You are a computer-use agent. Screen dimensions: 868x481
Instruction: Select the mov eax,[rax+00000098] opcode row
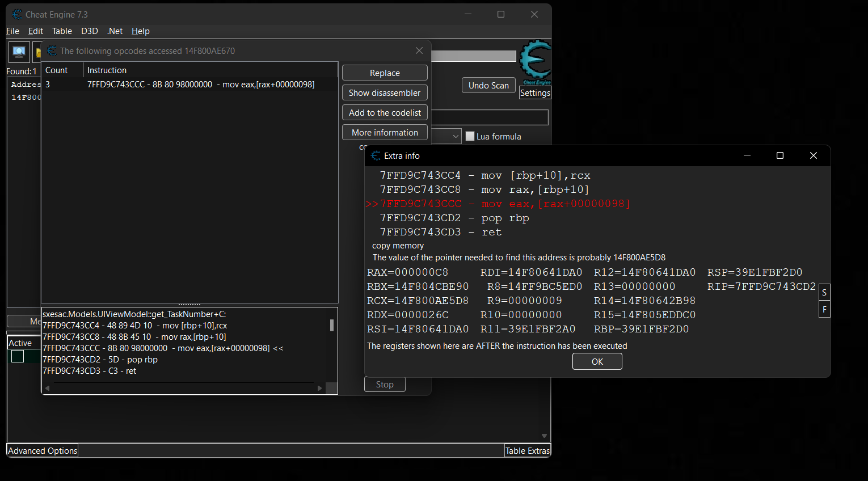pos(189,85)
